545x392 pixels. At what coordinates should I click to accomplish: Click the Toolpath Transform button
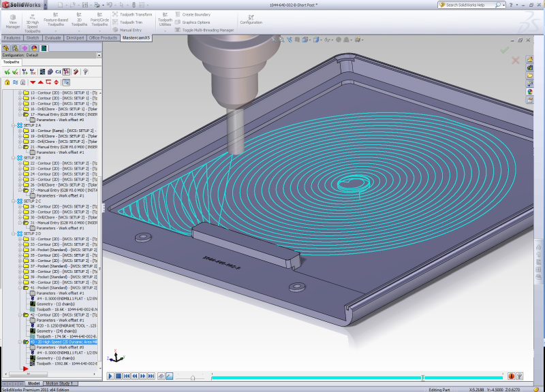click(x=135, y=14)
